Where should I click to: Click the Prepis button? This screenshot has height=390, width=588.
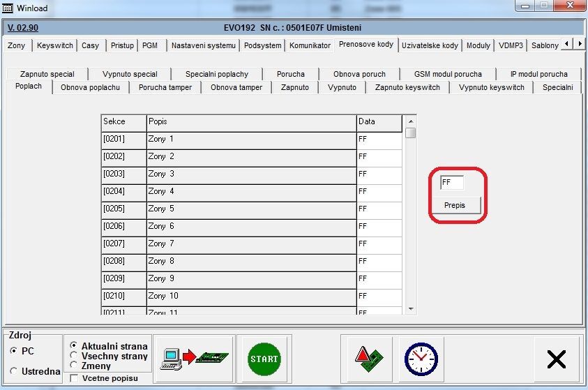point(454,206)
